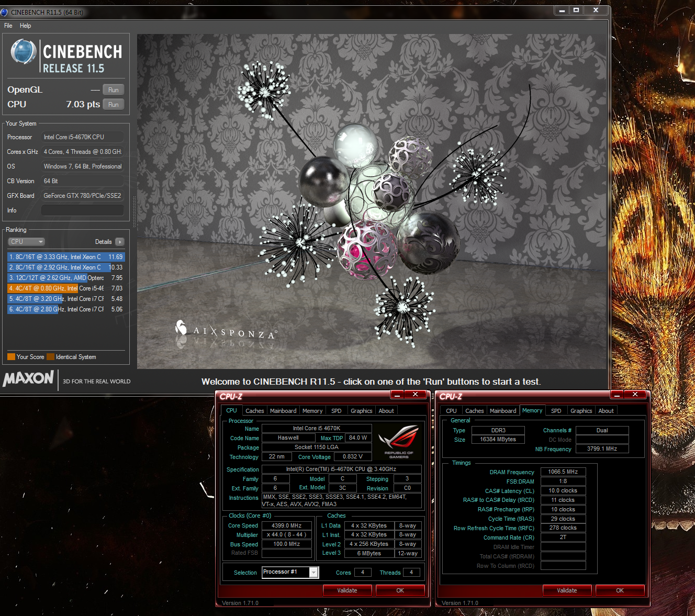Image resolution: width=695 pixels, height=616 pixels.
Task: Click the Bus Speed value 100.0 MHz
Action: (x=287, y=544)
